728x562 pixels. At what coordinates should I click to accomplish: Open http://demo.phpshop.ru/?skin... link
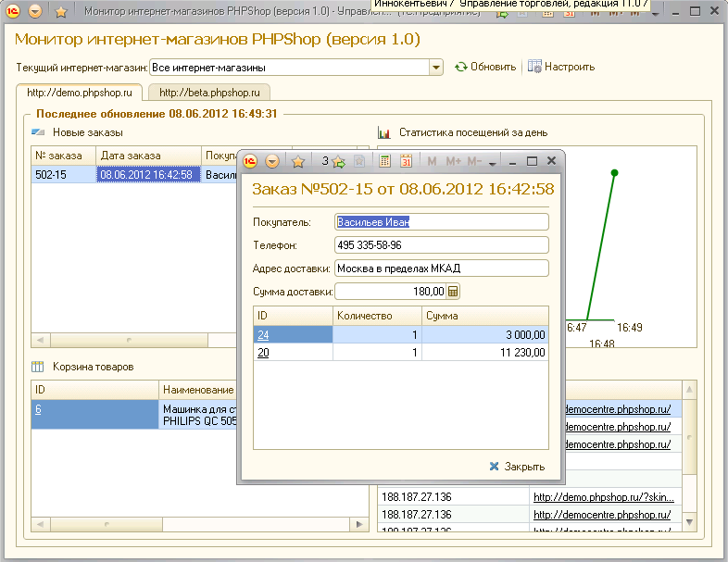604,497
